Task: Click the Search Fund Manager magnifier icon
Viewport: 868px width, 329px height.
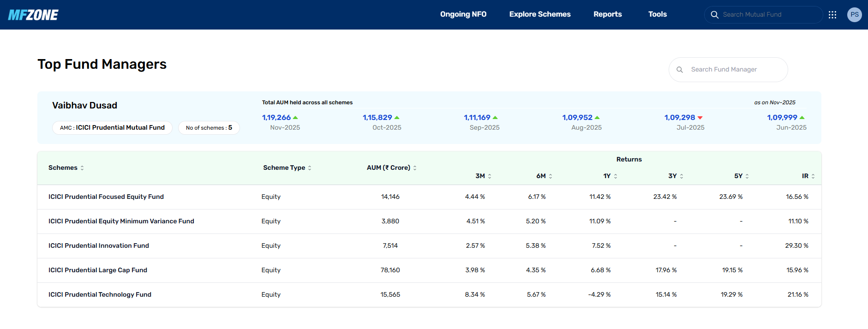Action: (x=680, y=70)
